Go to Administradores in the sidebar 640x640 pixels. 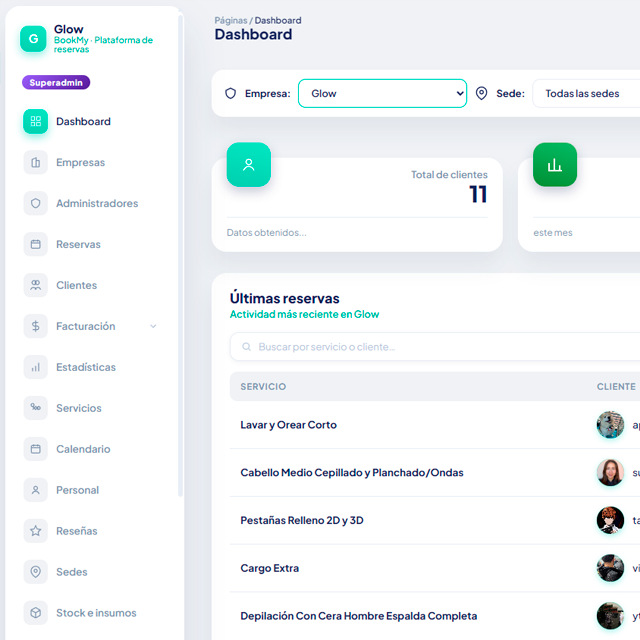(90, 203)
